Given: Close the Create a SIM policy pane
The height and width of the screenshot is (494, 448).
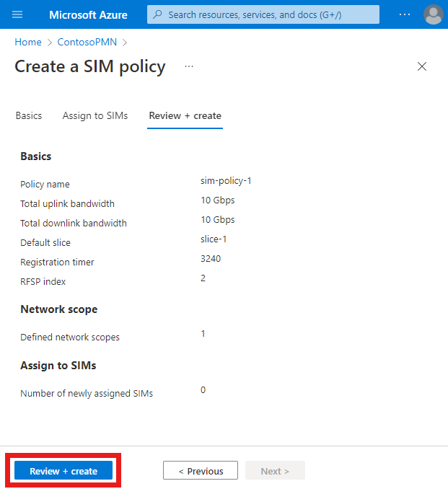Looking at the screenshot, I should pyautogui.click(x=421, y=66).
